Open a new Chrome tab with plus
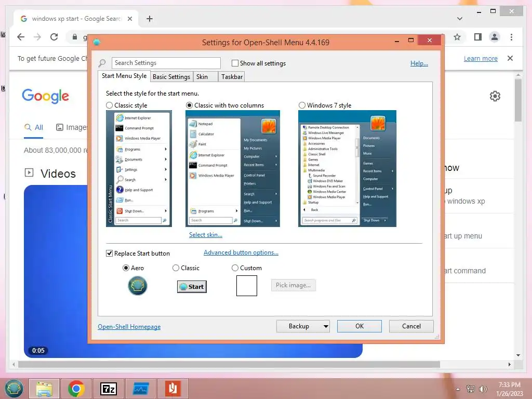 (150, 19)
